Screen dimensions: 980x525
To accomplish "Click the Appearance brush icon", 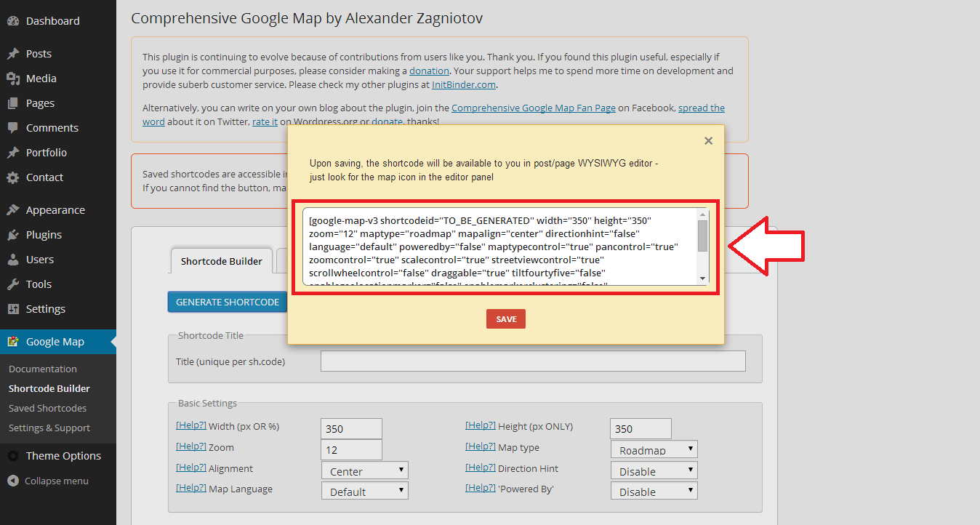I will pyautogui.click(x=13, y=210).
